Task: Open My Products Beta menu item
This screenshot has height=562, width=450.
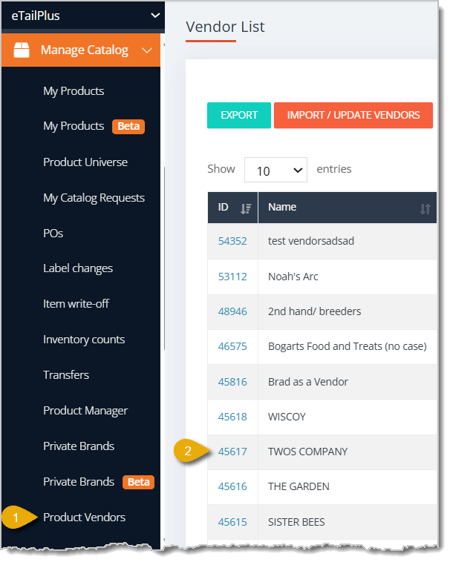Action: click(94, 126)
